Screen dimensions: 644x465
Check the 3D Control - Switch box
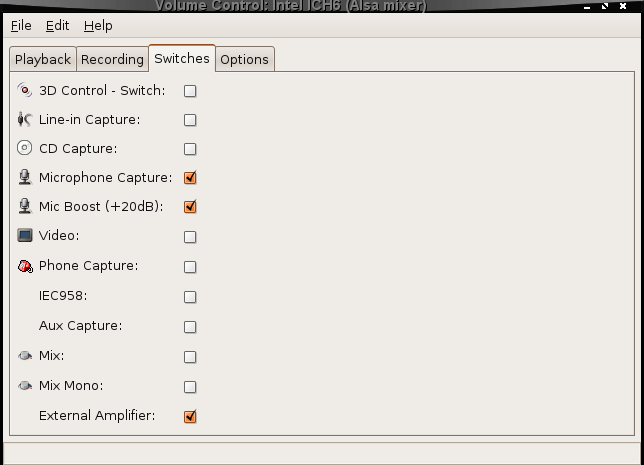click(x=190, y=91)
